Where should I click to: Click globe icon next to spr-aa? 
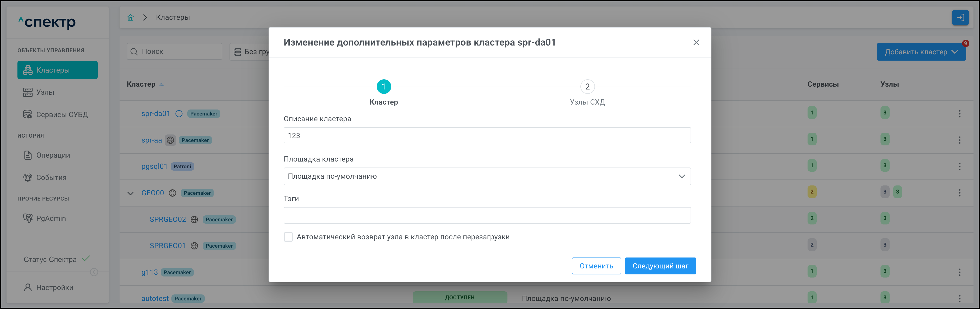pos(170,140)
